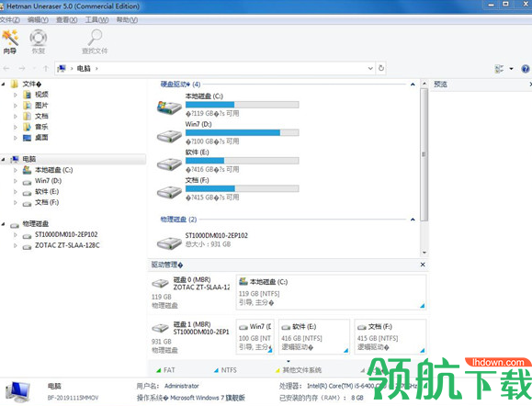Viewport: 532px width, 406px height.
Task: Launch the wizard wand tool (向导)
Action: click(x=10, y=41)
